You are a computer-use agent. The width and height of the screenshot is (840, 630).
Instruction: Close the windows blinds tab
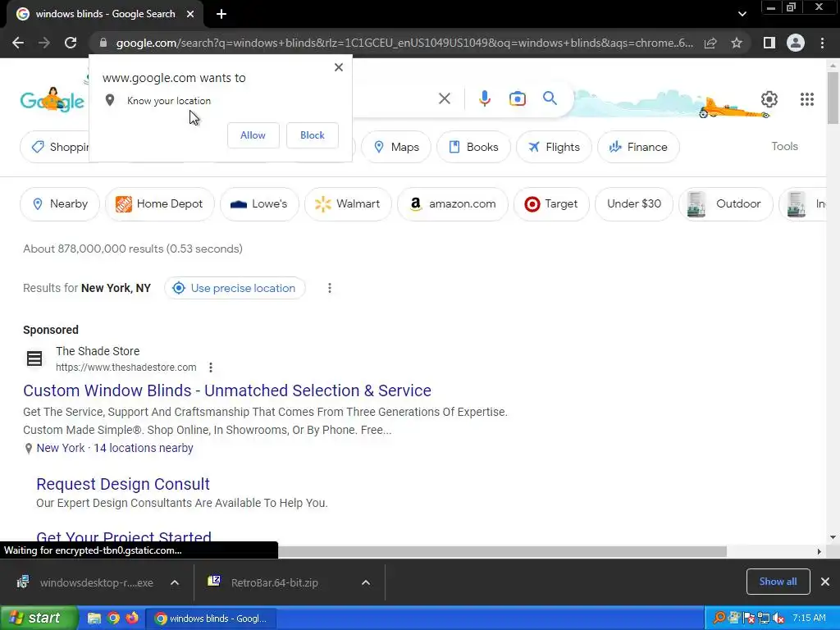[190, 15]
